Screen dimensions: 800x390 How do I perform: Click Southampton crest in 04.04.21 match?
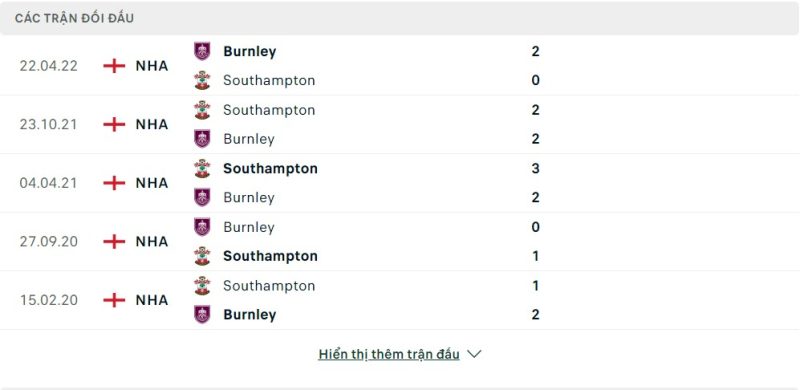(202, 168)
